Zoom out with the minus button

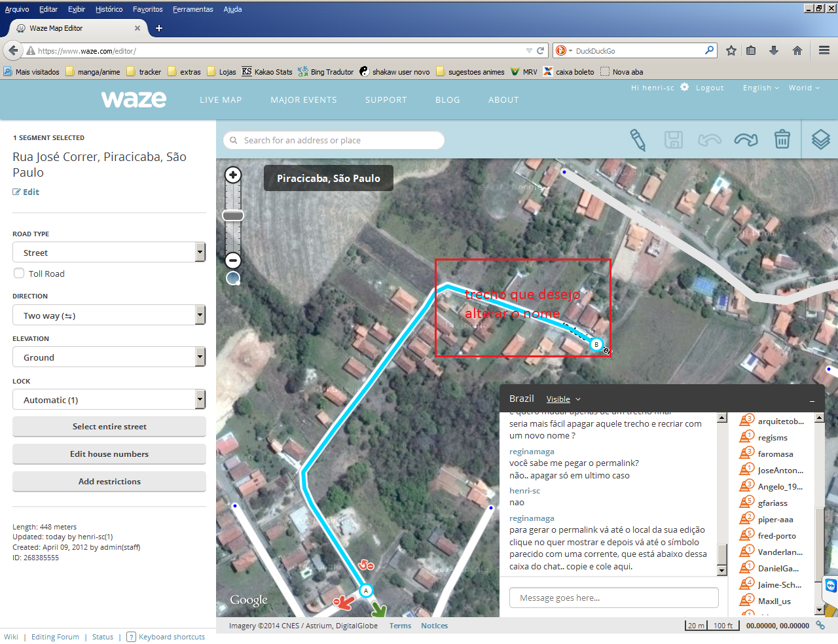click(x=233, y=260)
